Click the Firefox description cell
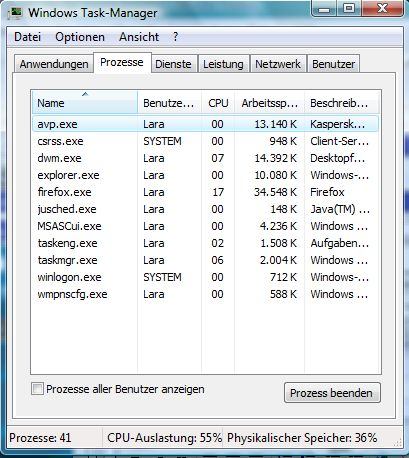 point(327,192)
